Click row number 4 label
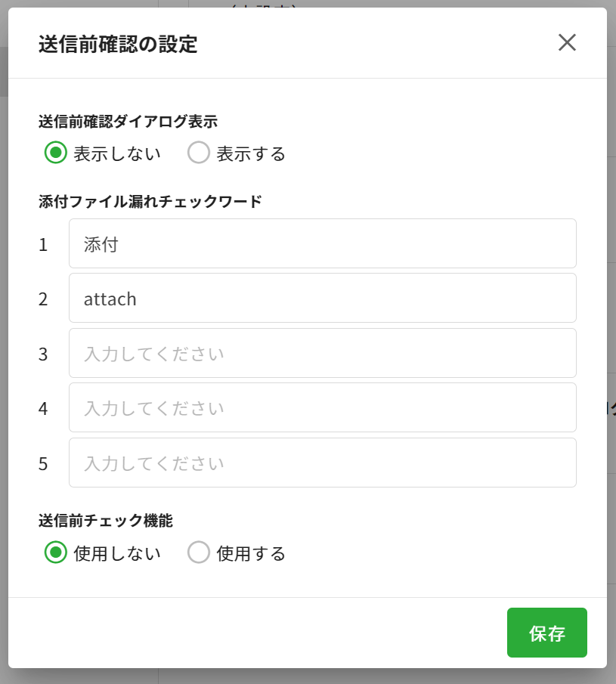 coord(43,408)
